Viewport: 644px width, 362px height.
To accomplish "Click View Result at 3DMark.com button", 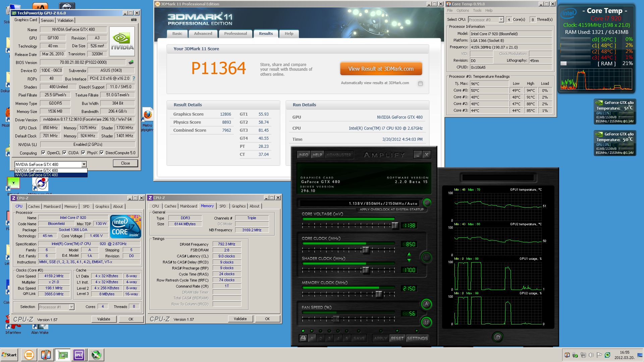I will click(x=381, y=69).
